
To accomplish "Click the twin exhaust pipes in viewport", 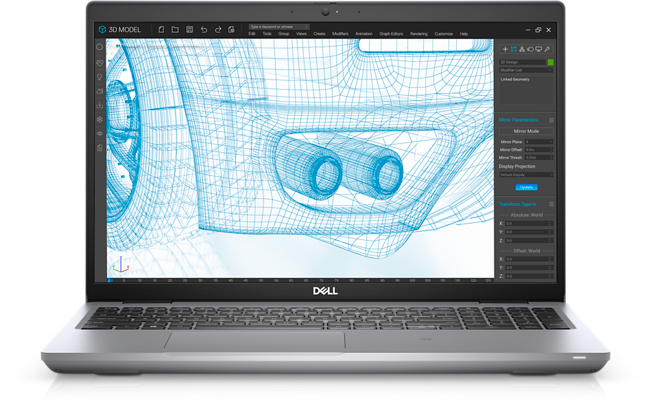I will (x=339, y=168).
